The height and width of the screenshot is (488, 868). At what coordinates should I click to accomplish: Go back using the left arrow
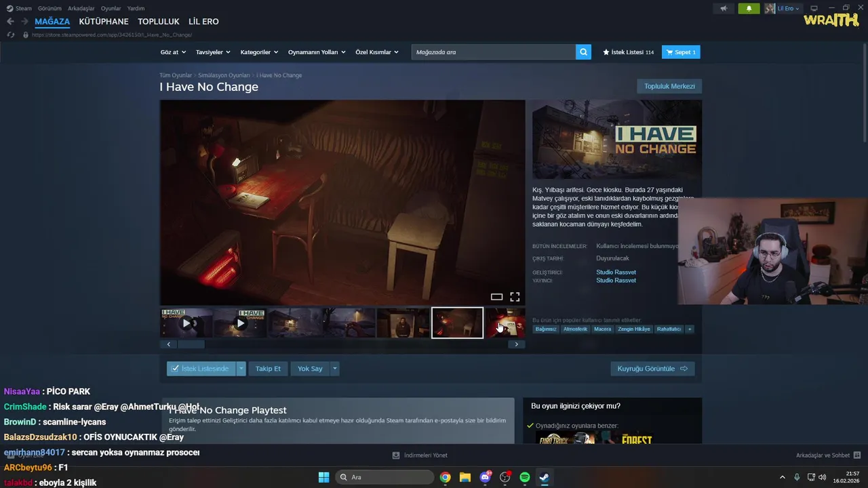click(x=10, y=22)
